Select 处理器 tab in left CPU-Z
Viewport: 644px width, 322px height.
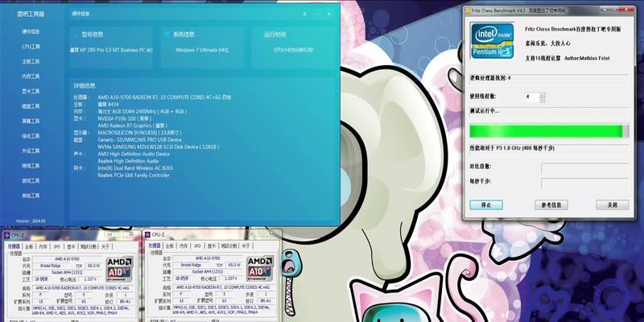point(14,246)
